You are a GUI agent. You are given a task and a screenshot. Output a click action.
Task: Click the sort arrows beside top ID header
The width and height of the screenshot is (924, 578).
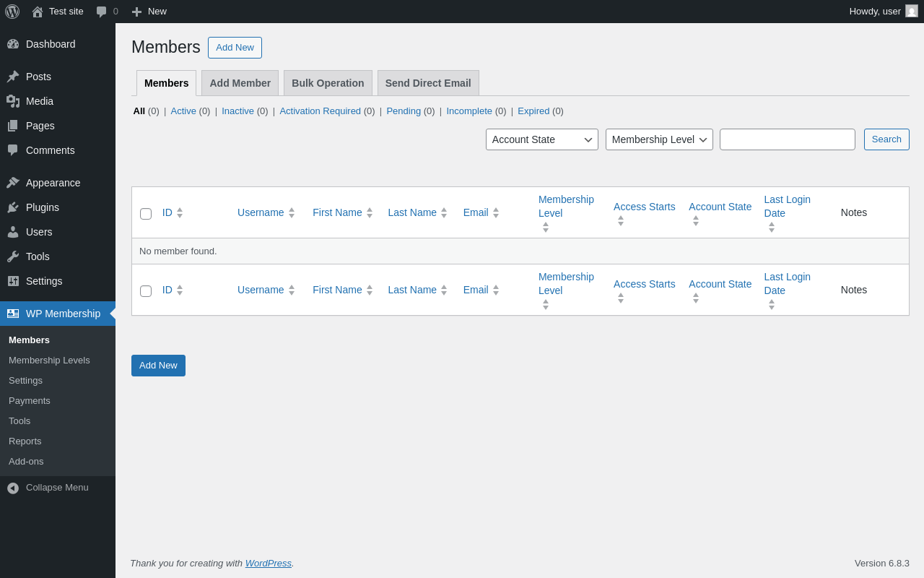[180, 212]
